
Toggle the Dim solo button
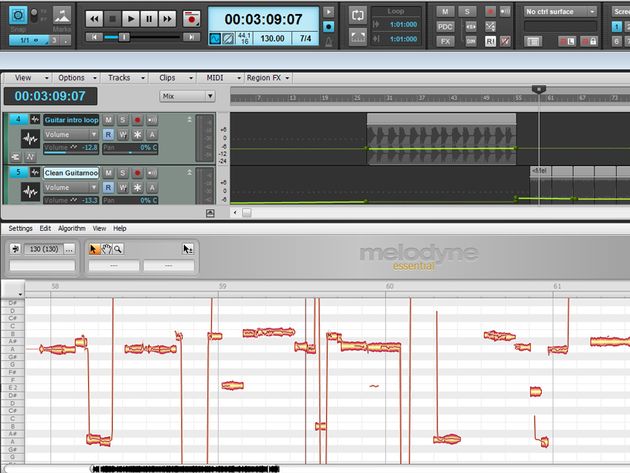pyautogui.click(x=470, y=41)
